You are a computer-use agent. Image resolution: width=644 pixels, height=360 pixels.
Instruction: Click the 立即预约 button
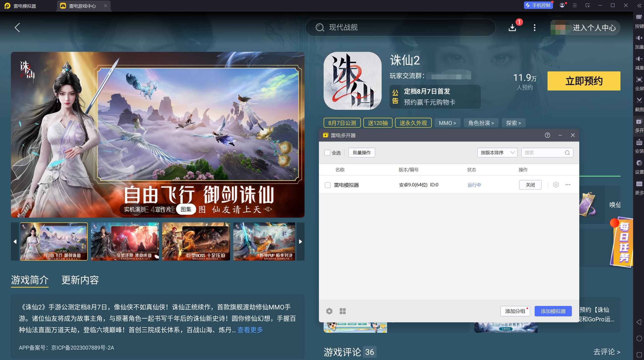(584, 81)
